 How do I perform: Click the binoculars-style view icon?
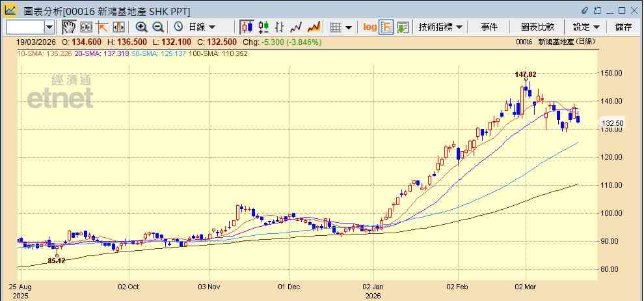coord(87,27)
